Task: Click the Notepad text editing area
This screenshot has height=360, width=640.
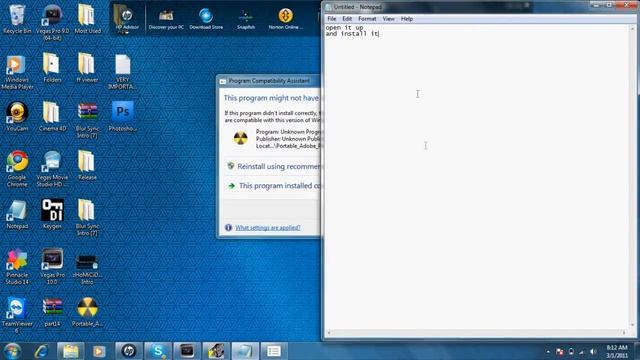Action: [478, 176]
